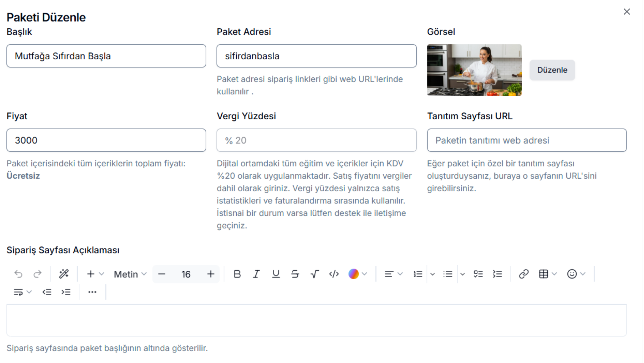Undo the last edit
Viewport: 644px width, 363px height.
click(x=18, y=274)
